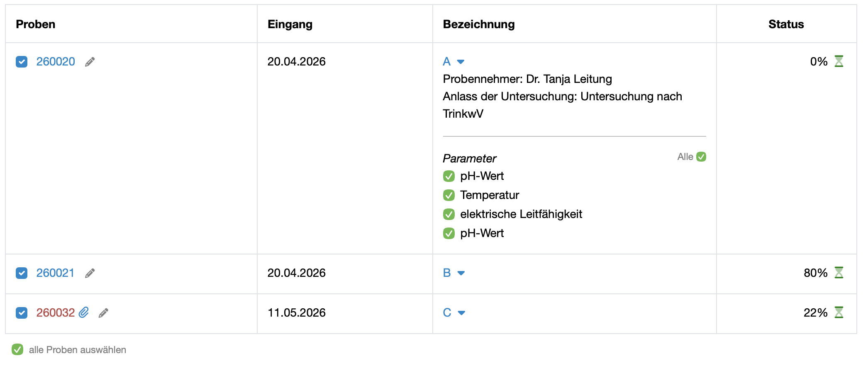Toggle elektrische Leitfähigkeit parameter checkbox
Viewport: 868px width, 368px height.
[449, 214]
